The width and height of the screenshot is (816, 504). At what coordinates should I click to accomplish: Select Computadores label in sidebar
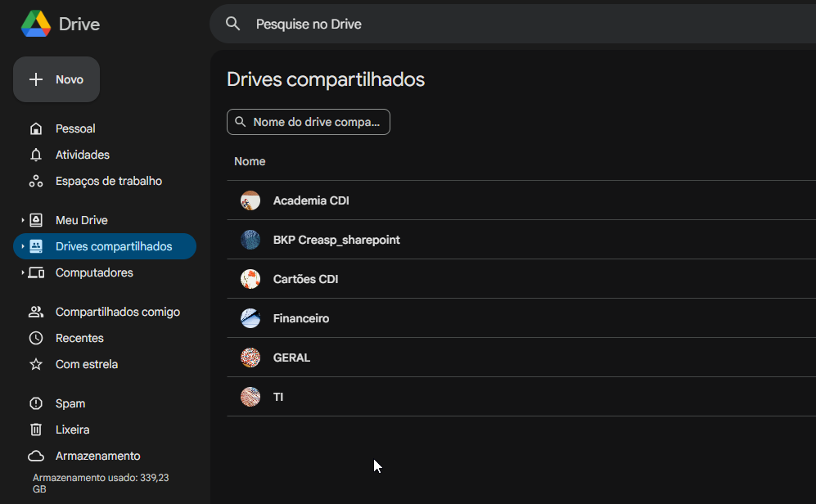coord(94,272)
